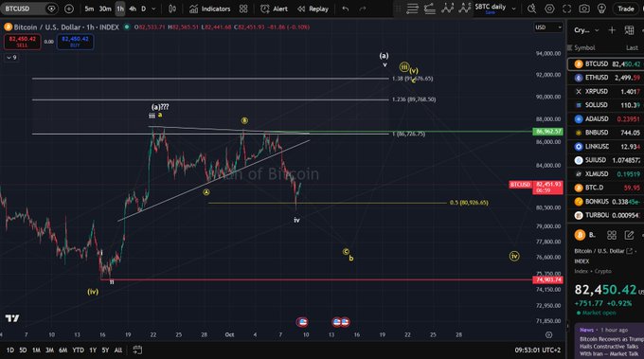This screenshot has height=359, width=644.
Task: Redo the last chart action
Action: pyautogui.click(x=362, y=9)
